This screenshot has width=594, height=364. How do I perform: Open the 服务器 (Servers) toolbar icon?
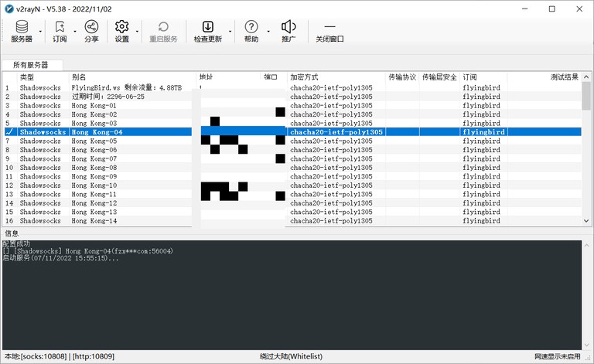[22, 31]
